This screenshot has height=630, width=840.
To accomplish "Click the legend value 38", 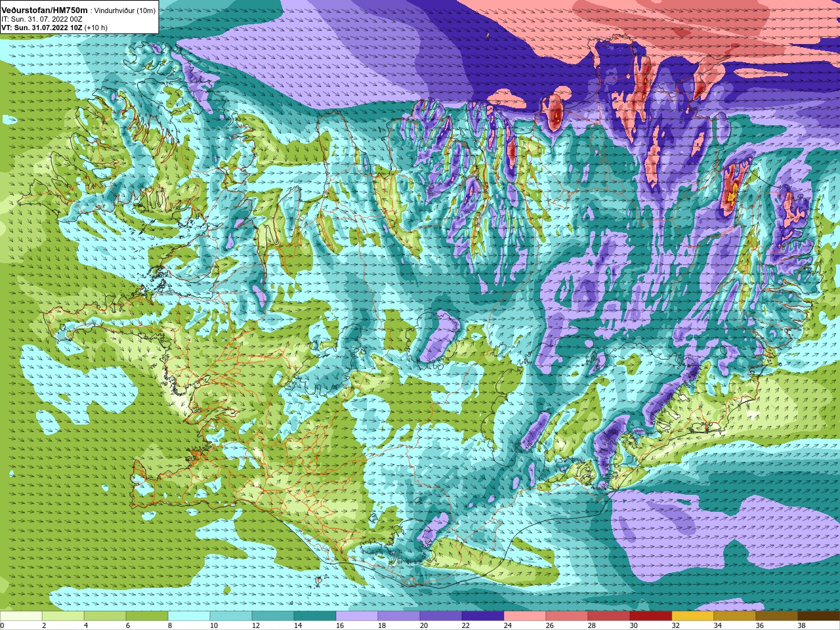I will pyautogui.click(x=801, y=625).
